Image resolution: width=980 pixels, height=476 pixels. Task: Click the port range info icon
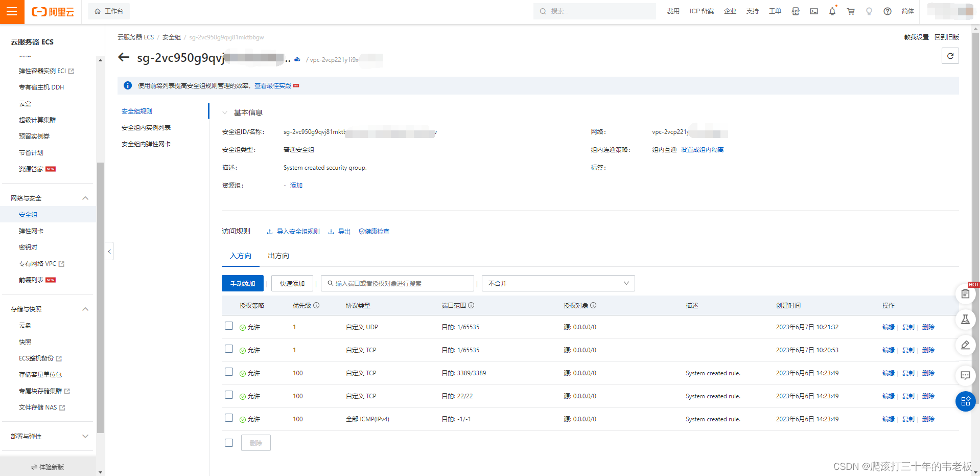471,305
